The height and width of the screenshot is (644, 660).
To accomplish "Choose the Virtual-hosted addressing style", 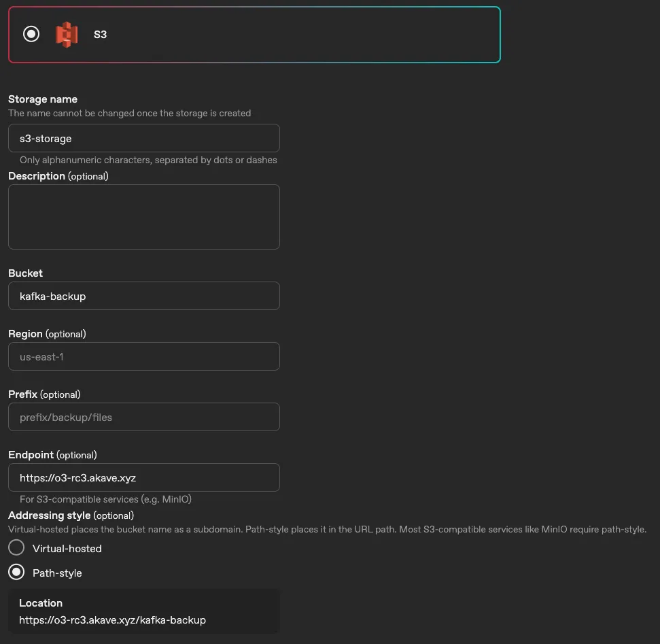I will 16,547.
